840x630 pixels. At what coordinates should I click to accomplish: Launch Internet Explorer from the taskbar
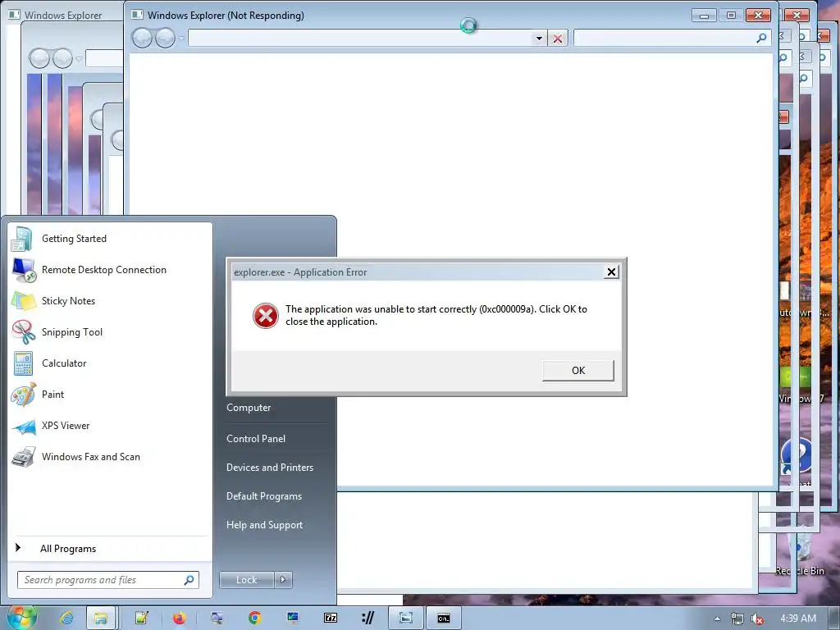tap(66, 619)
